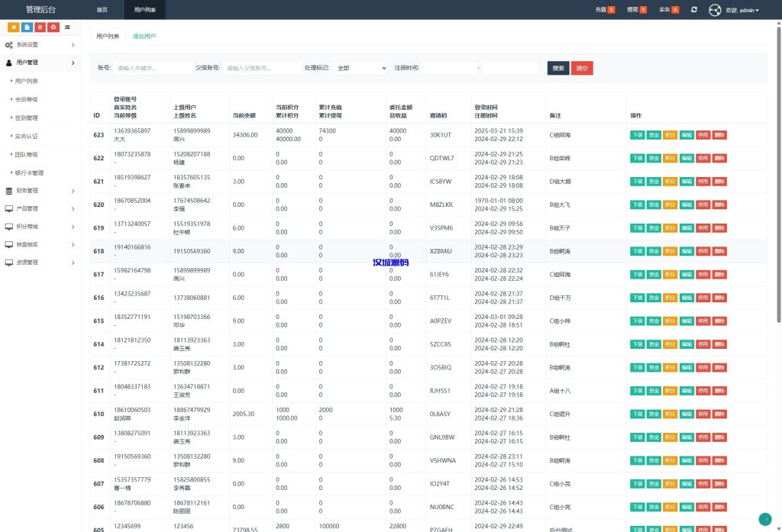
Task: Toggle 停用 status for user 620
Action: click(703, 205)
